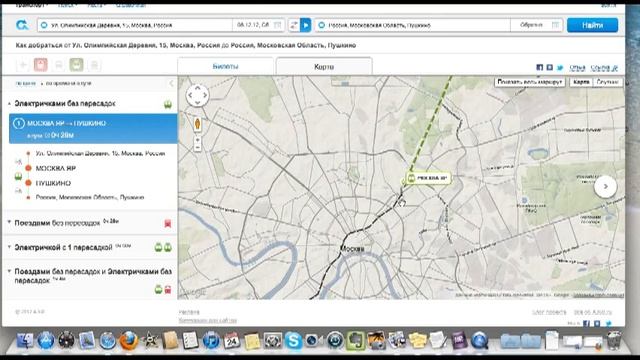Expand Поездами без пересадок и Электричками section

coord(9,271)
